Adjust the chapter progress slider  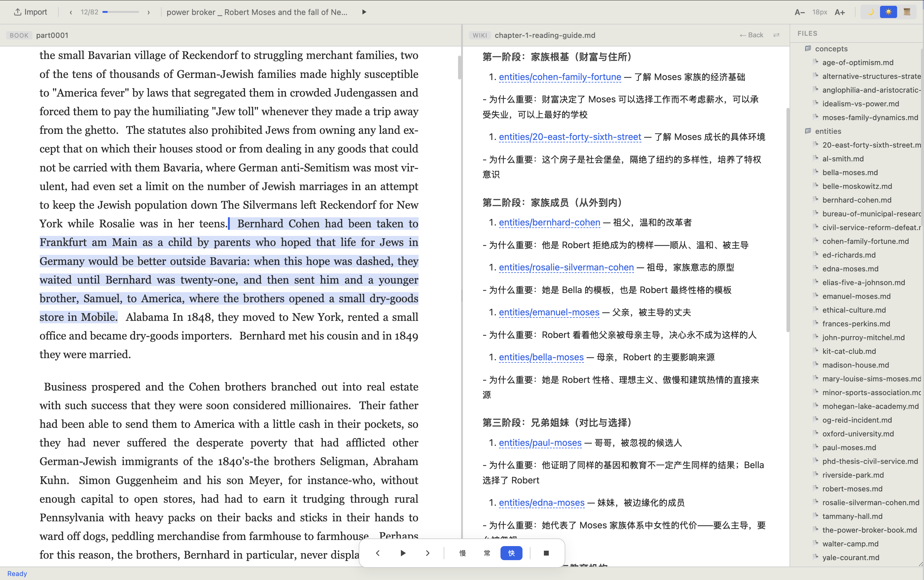[120, 12]
